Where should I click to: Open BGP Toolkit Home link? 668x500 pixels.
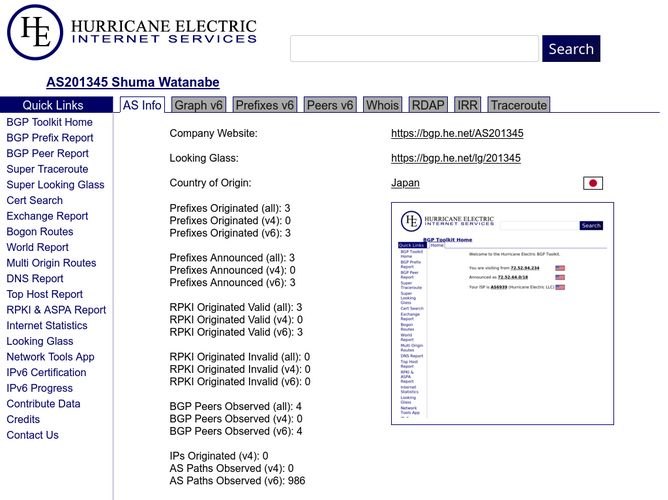tap(49, 122)
